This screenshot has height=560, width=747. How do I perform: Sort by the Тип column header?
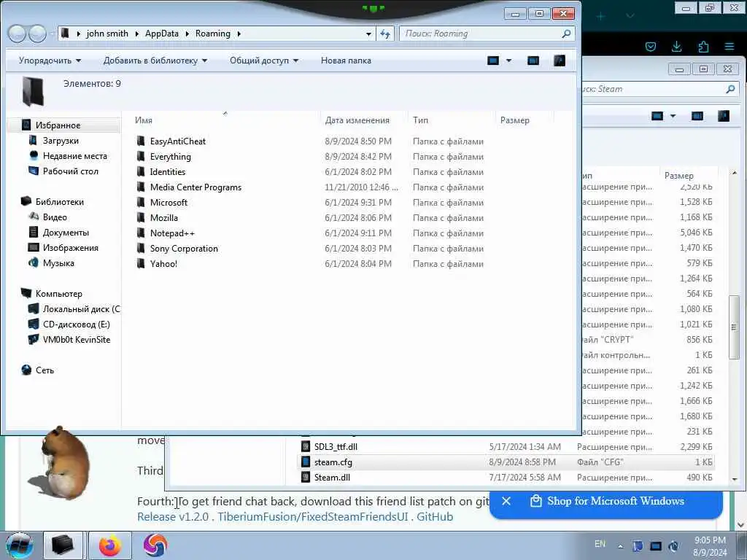pyautogui.click(x=420, y=120)
